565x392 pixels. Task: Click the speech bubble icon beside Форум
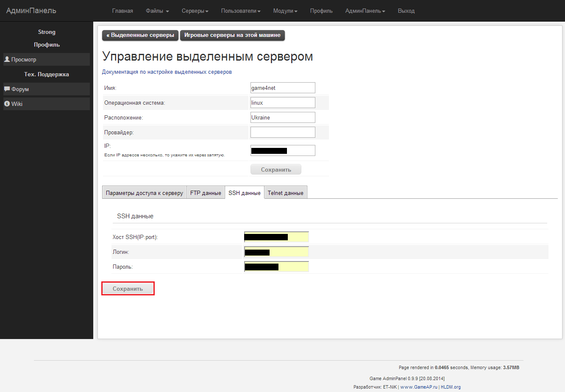click(x=7, y=89)
